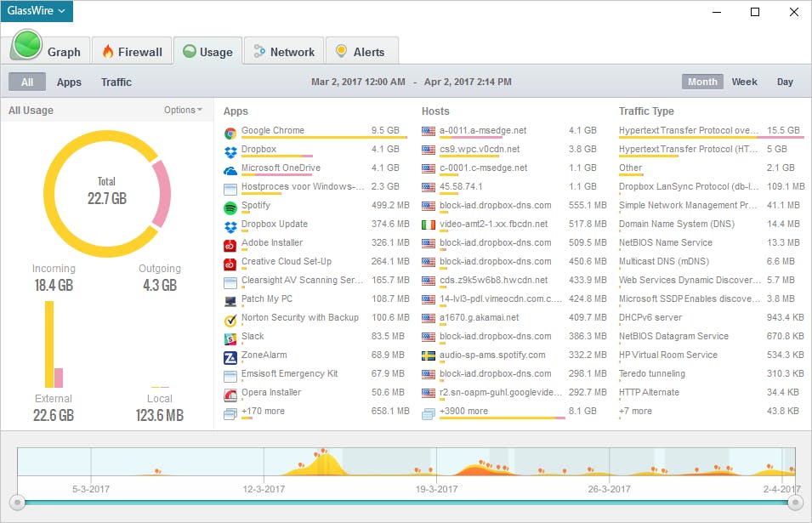812x523 pixels.
Task: Click the NetBIOS Name Service entry
Action: pos(666,242)
